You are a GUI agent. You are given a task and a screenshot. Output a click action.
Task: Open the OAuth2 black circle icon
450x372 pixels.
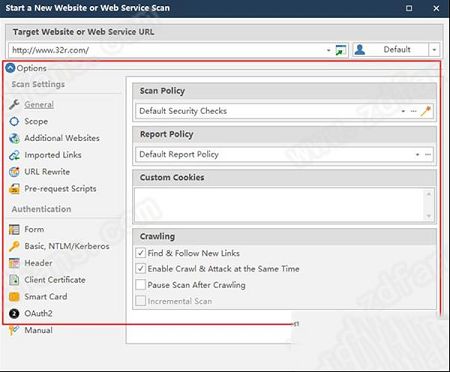14,314
